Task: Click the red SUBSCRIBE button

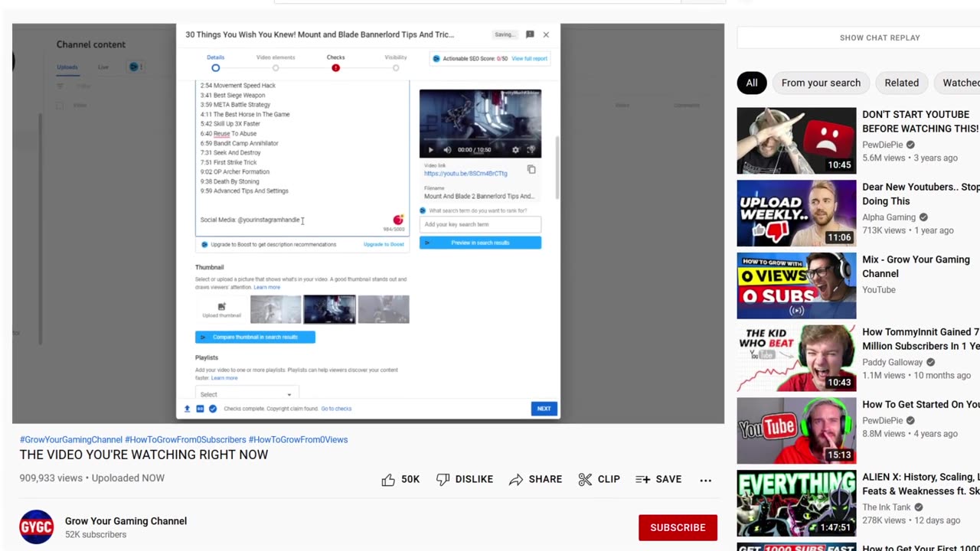Action: pos(678,527)
